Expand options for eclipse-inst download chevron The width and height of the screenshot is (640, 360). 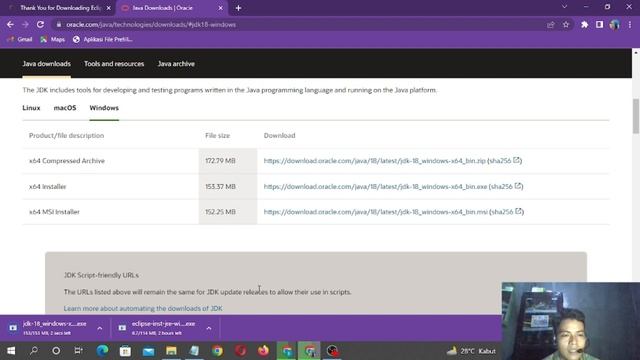[x=209, y=328]
